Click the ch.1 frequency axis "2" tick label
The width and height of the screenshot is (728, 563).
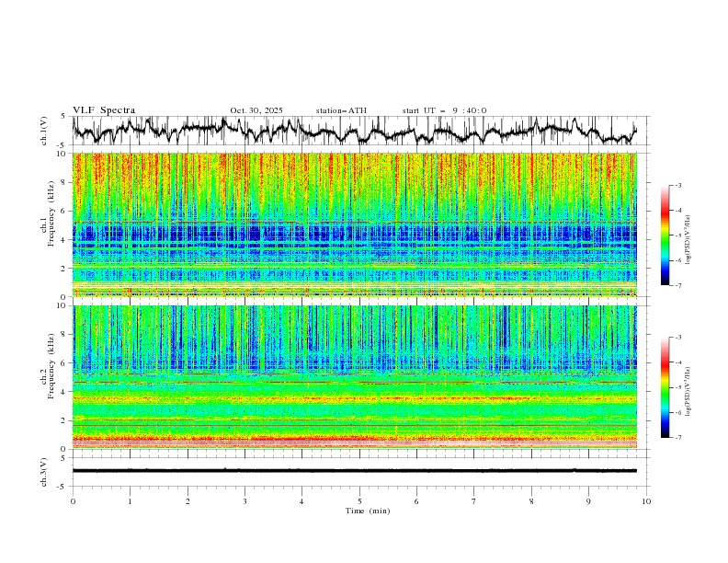[x=65, y=269]
